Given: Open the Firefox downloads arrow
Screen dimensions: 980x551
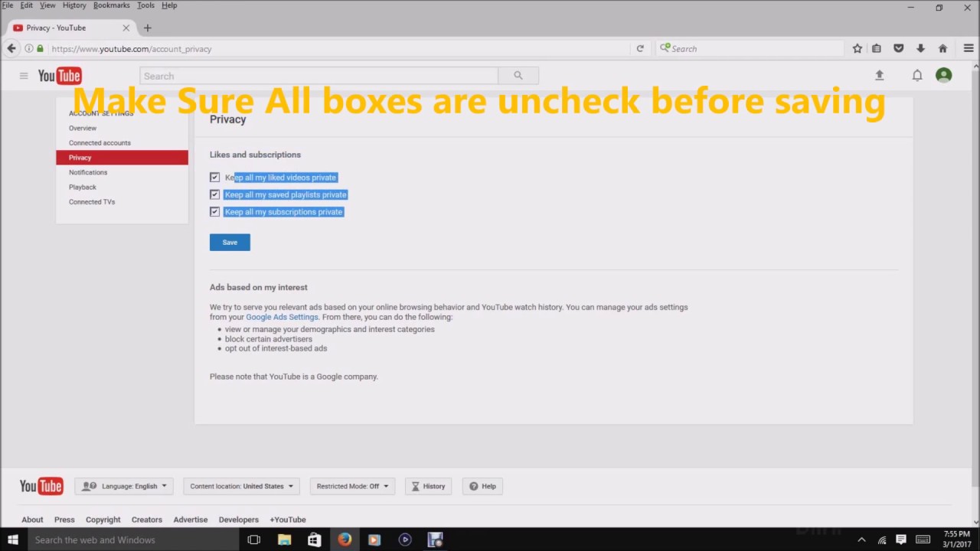Looking at the screenshot, I should (x=920, y=48).
